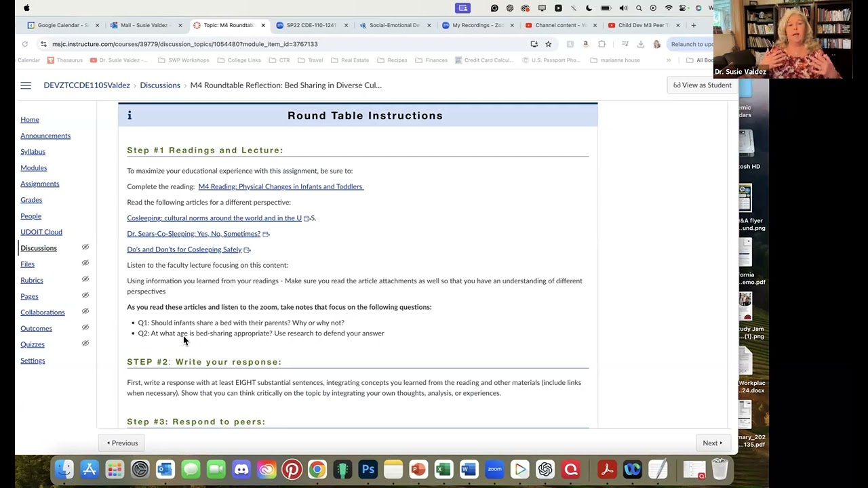Launch Word from the Dock

(469, 469)
